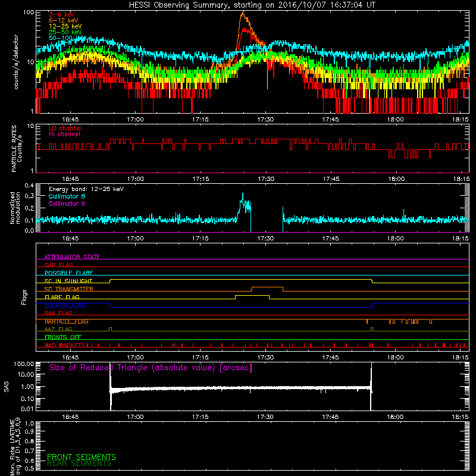Click the "1.0" y-axis value of livetime panel
The image size is (476, 476).
[29, 423]
